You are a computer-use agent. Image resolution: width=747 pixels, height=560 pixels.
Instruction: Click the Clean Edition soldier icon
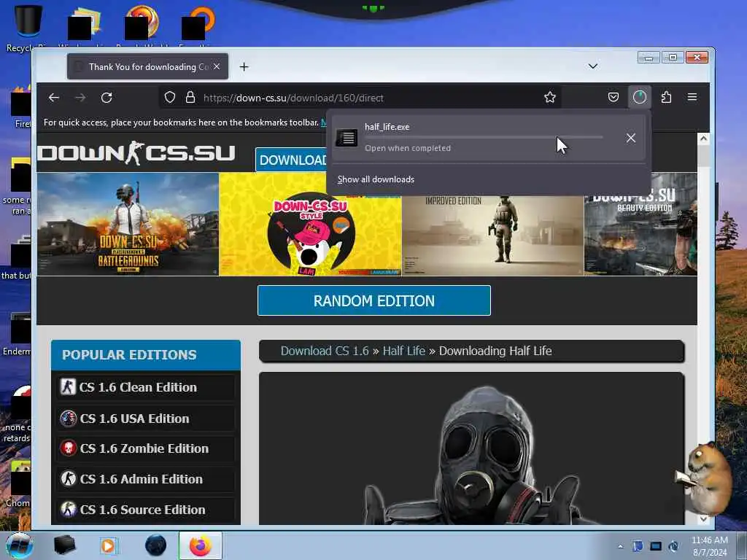(x=68, y=386)
